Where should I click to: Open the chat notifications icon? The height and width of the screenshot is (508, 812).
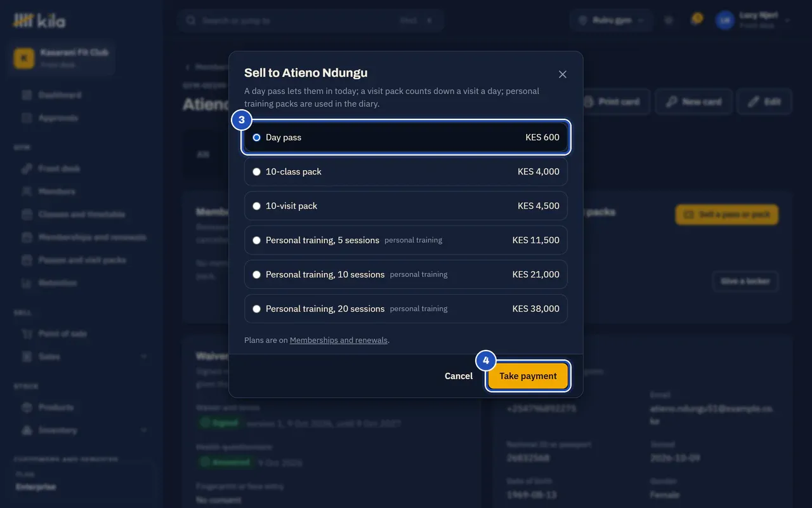click(697, 20)
